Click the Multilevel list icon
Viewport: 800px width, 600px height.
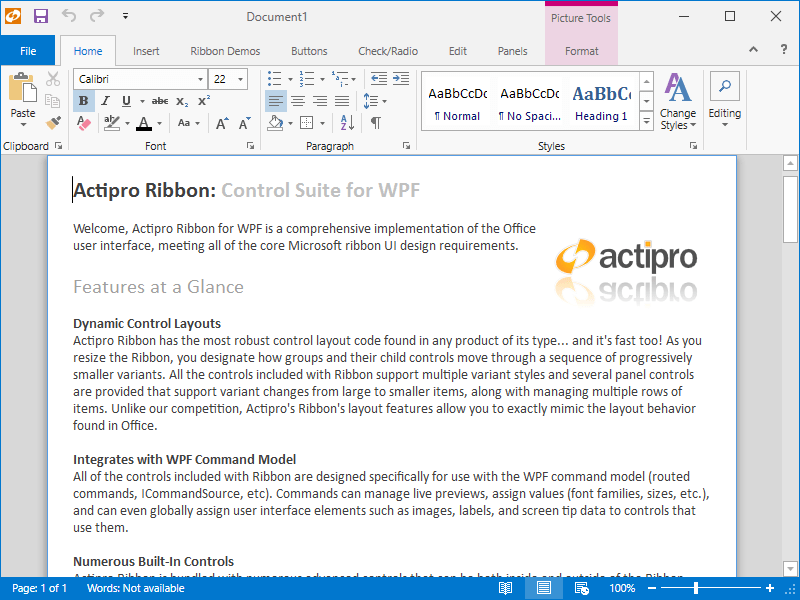click(339, 79)
